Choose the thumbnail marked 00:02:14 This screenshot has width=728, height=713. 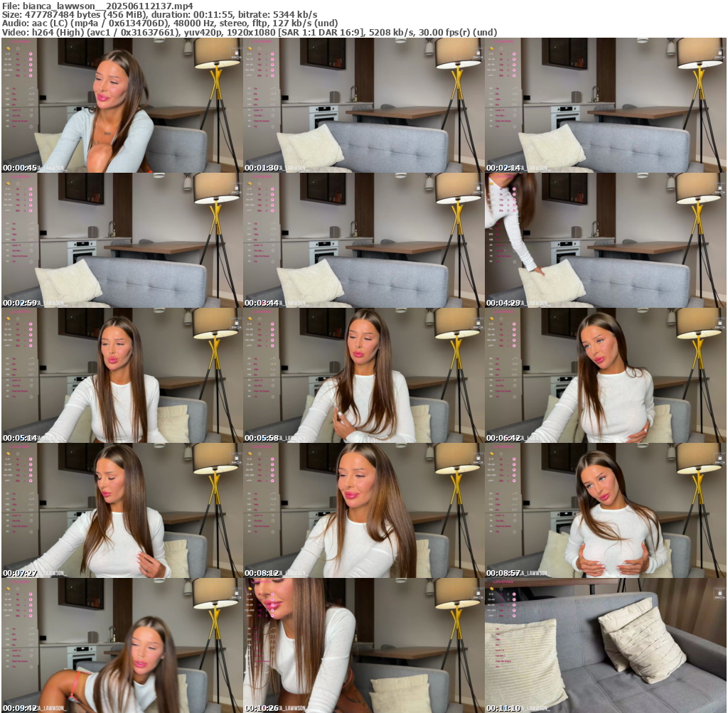tap(606, 105)
